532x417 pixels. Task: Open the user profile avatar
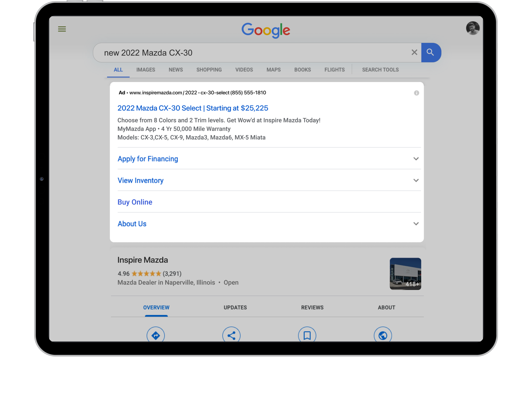coord(473,28)
